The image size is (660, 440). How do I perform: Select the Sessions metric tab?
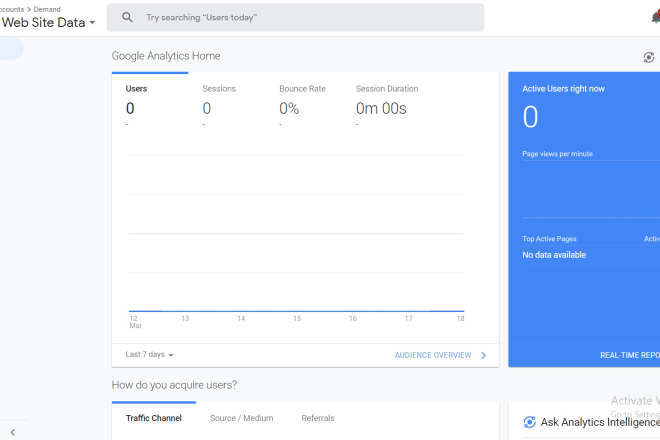click(x=227, y=101)
